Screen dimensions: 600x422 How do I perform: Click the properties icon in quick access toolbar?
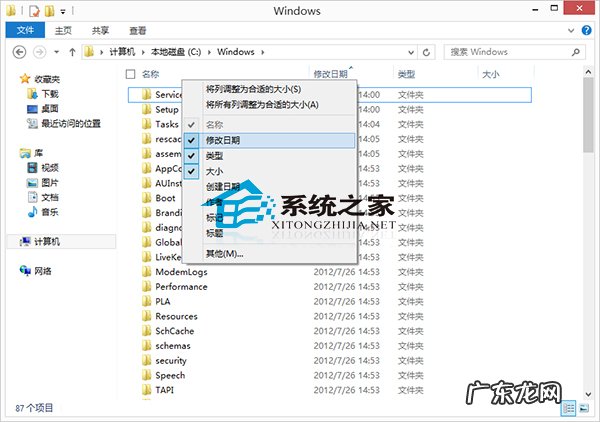34,11
